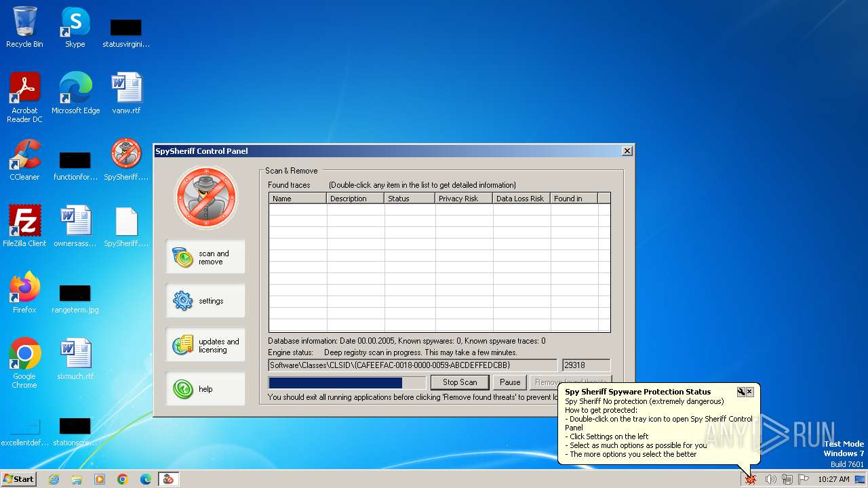The width and height of the screenshot is (868, 488).
Task: Pause the running scan
Action: tap(510, 382)
